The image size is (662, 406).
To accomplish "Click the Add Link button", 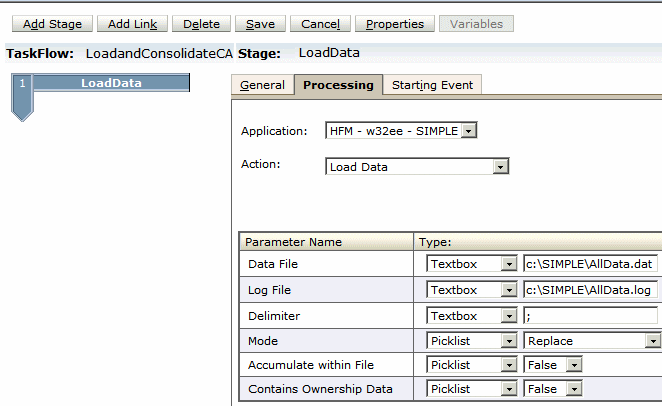I will coord(132,23).
